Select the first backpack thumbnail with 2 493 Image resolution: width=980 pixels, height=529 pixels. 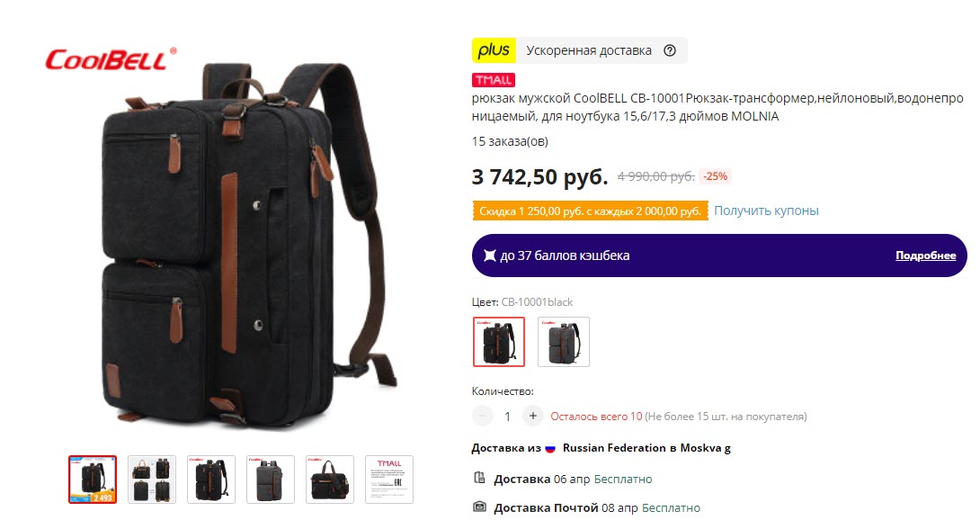coord(93,480)
